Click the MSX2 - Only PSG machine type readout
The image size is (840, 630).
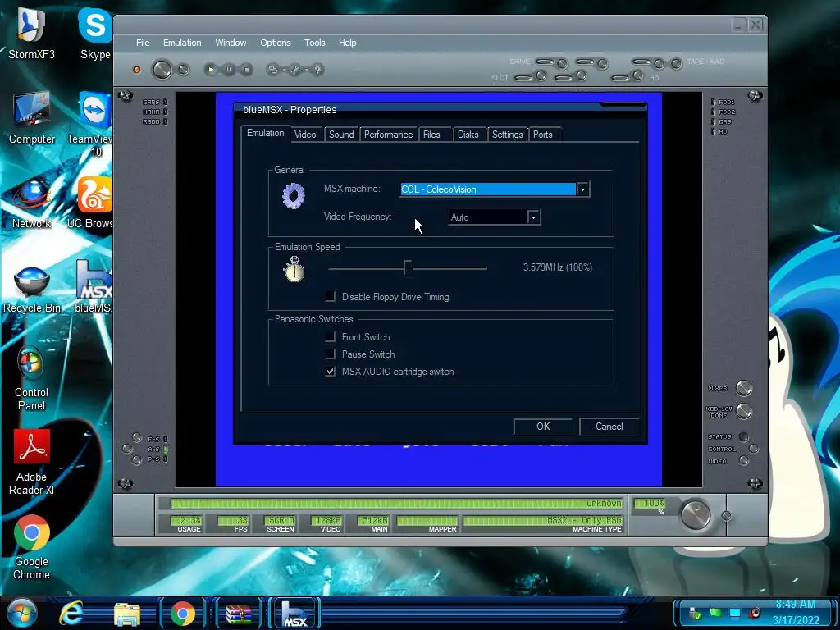click(542, 520)
